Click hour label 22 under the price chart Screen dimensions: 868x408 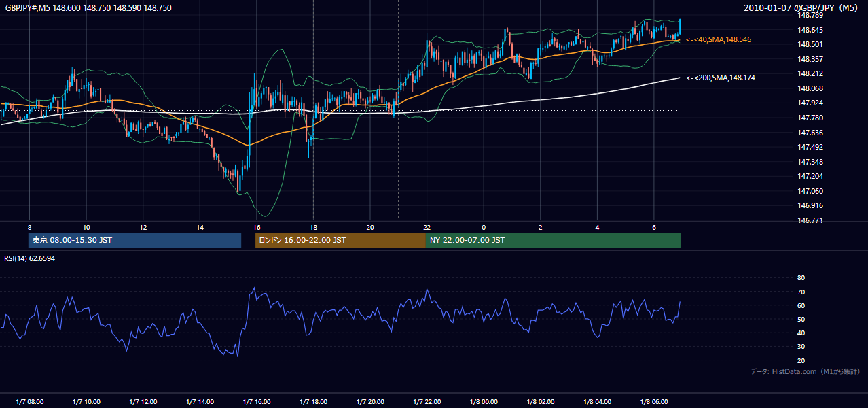coord(427,226)
